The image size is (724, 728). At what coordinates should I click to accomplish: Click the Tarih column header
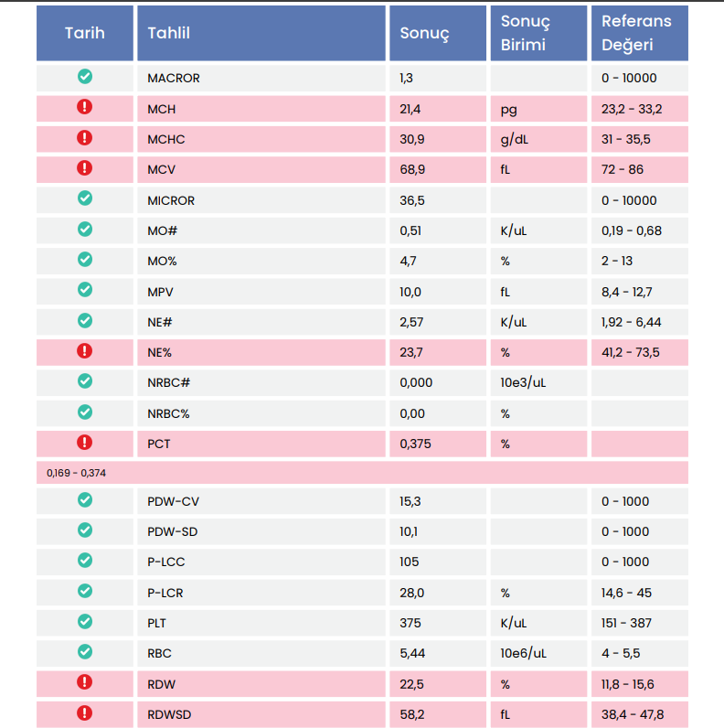click(x=85, y=33)
